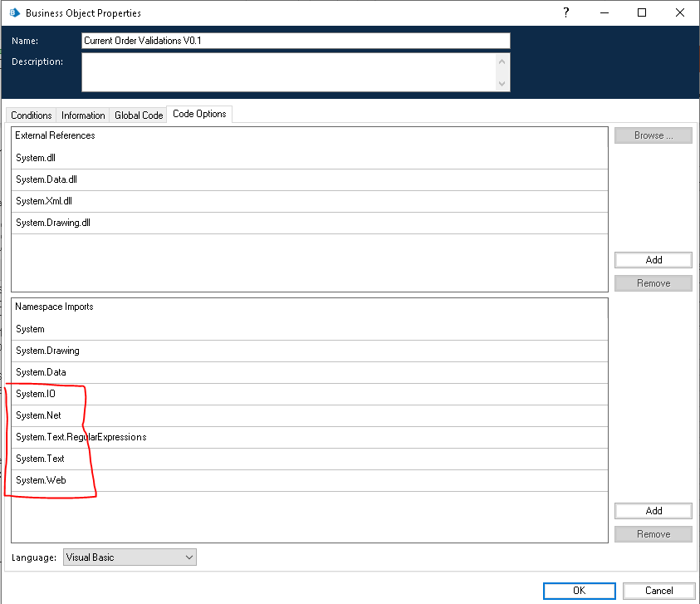
Task: Select System.Text namespace import
Action: [x=310, y=459]
